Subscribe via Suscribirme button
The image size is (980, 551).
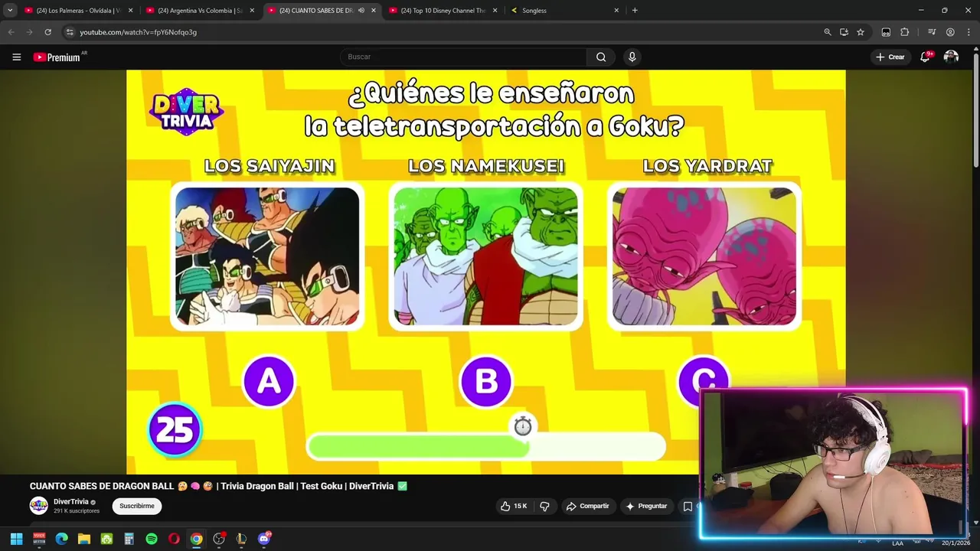click(x=137, y=506)
